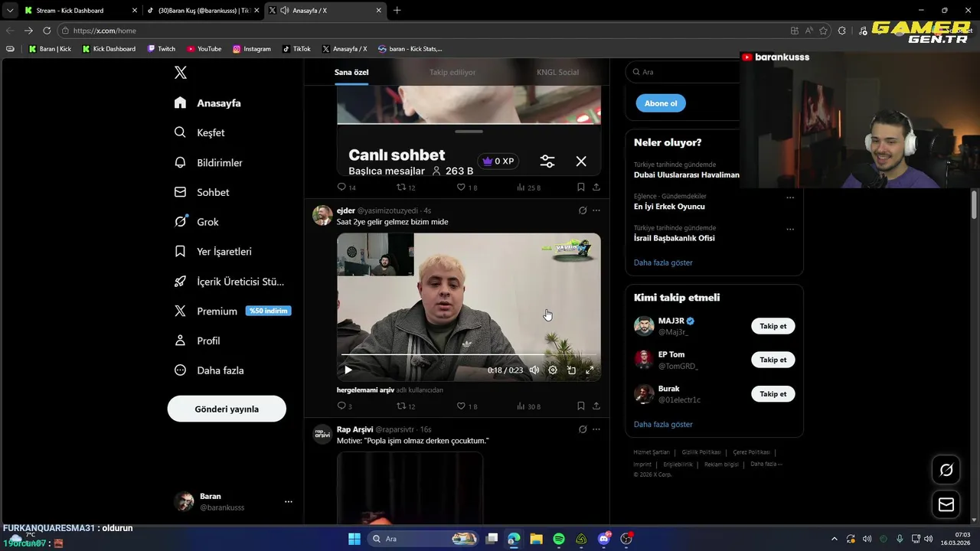Reply to the live stream post
Screen dimensions: 980x551
tap(346, 187)
